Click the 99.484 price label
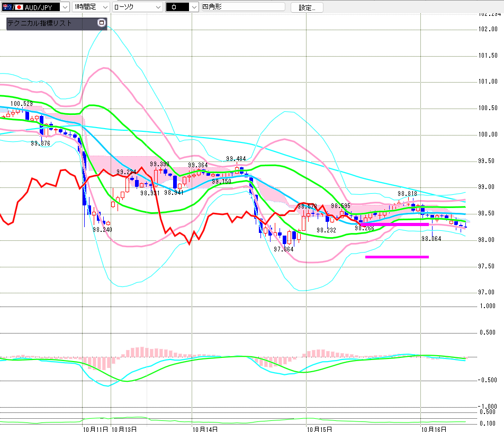Image resolution: width=504 pixels, height=432 pixels. click(x=236, y=159)
